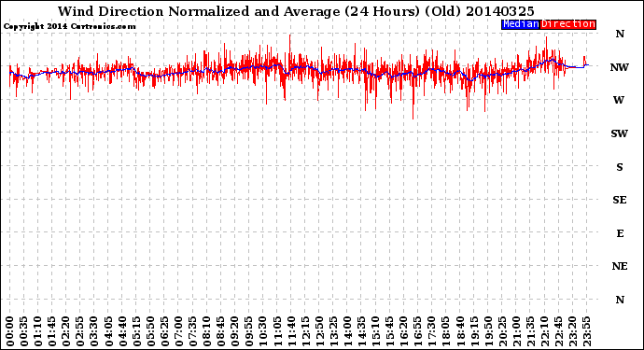644x350 pixels.
Task: Click the 16:20 time axis label
Action: click(404, 331)
